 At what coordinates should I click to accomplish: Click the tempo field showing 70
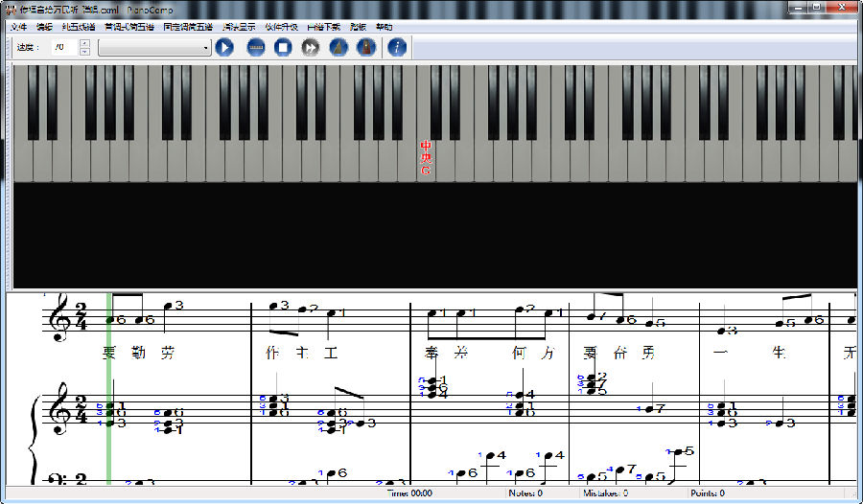(x=65, y=47)
